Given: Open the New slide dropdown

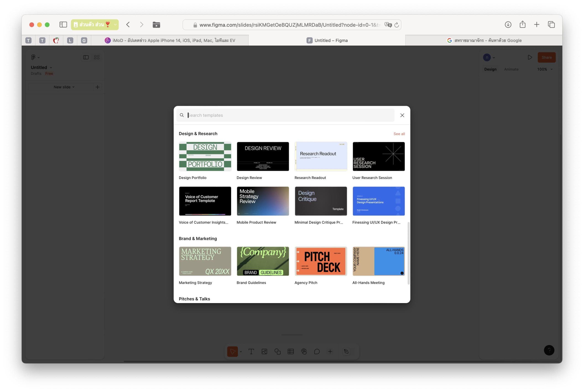Looking at the screenshot, I should point(64,87).
